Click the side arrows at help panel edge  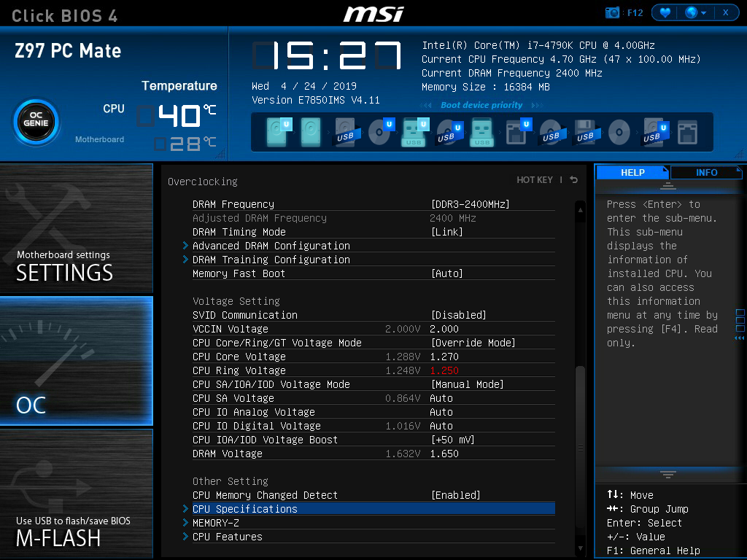click(x=740, y=338)
